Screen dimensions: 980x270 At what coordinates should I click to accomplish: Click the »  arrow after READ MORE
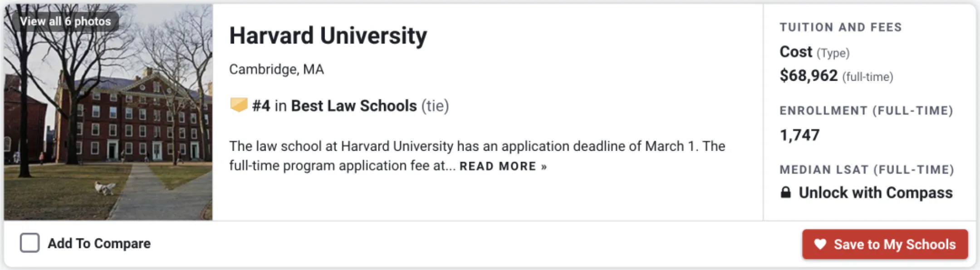click(x=544, y=166)
